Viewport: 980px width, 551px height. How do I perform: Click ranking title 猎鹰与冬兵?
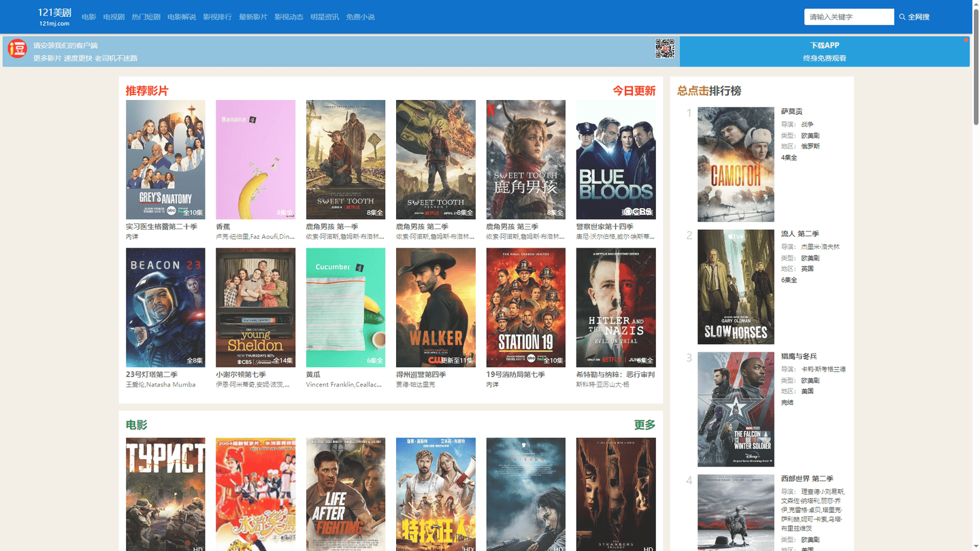coord(798,356)
